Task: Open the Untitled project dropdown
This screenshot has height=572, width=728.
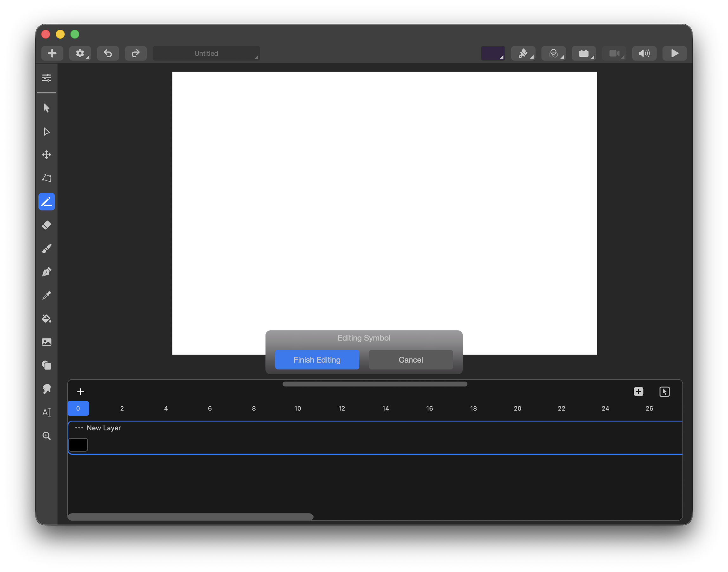Action: [206, 53]
